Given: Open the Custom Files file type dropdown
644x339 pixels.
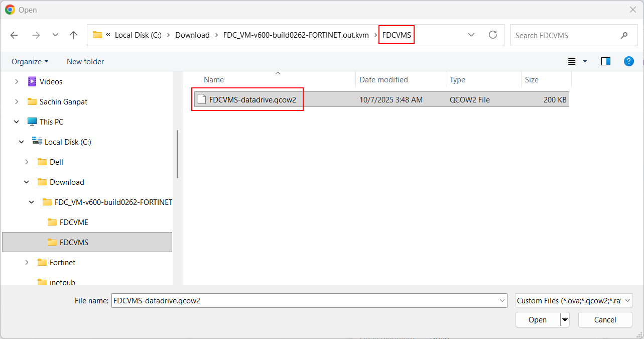Looking at the screenshot, I should (573, 300).
